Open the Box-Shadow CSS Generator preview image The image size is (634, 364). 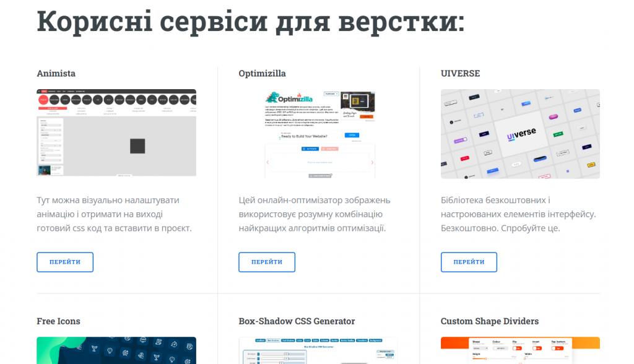(x=318, y=350)
